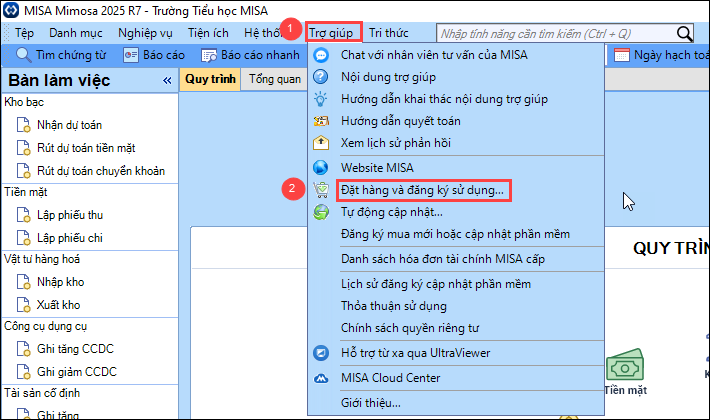Click document icon beside Ghi tăng CCDC
This screenshot has height=420, width=710.
(24, 349)
